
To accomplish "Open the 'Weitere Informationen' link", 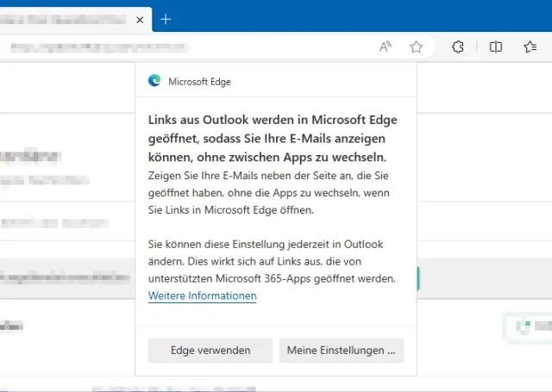I will 202,296.
